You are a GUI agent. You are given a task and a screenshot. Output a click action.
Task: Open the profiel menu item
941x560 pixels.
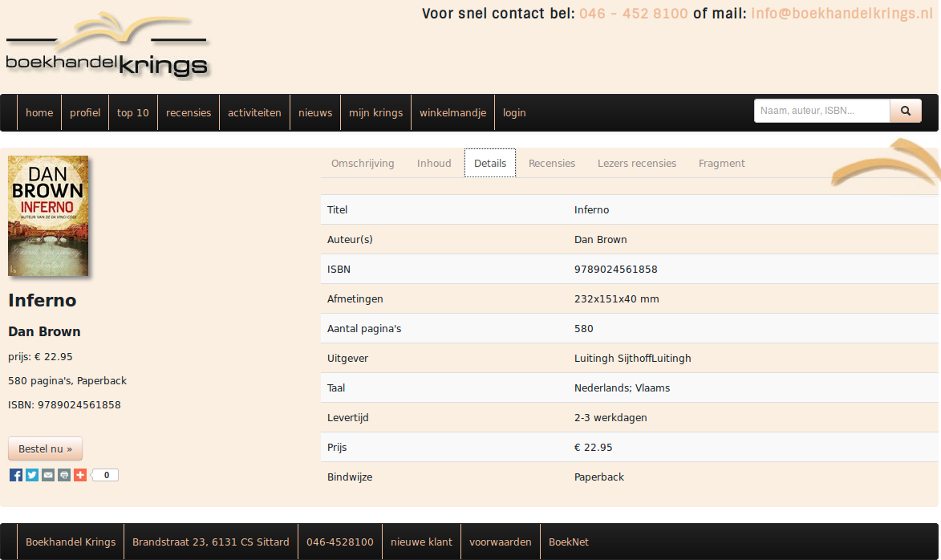click(85, 113)
